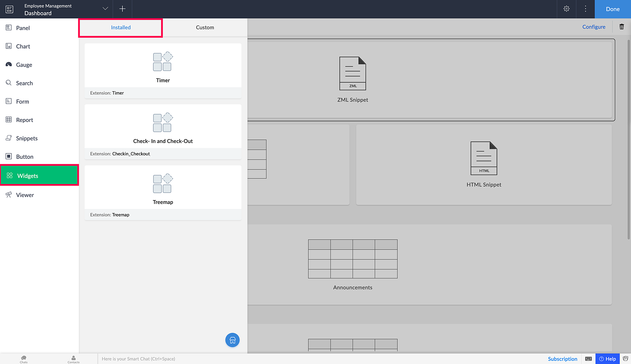Select the Gauge element icon
631x364 pixels.
tap(9, 65)
